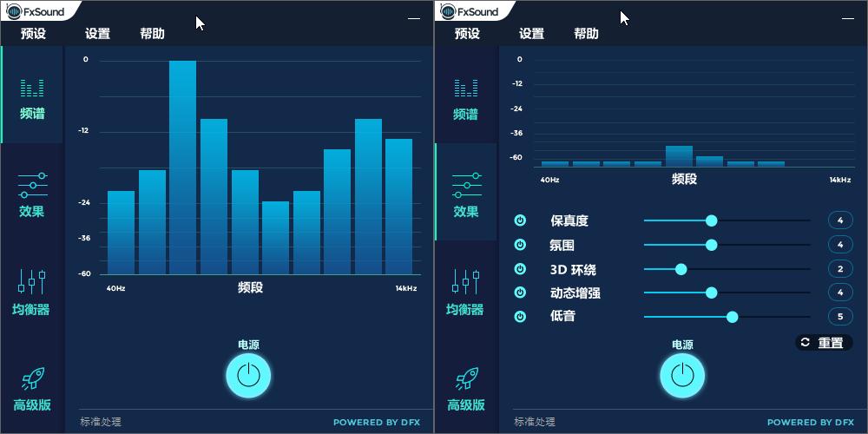Click 保真度 value box showing 4
This screenshot has height=434, width=868.
pyautogui.click(x=840, y=220)
